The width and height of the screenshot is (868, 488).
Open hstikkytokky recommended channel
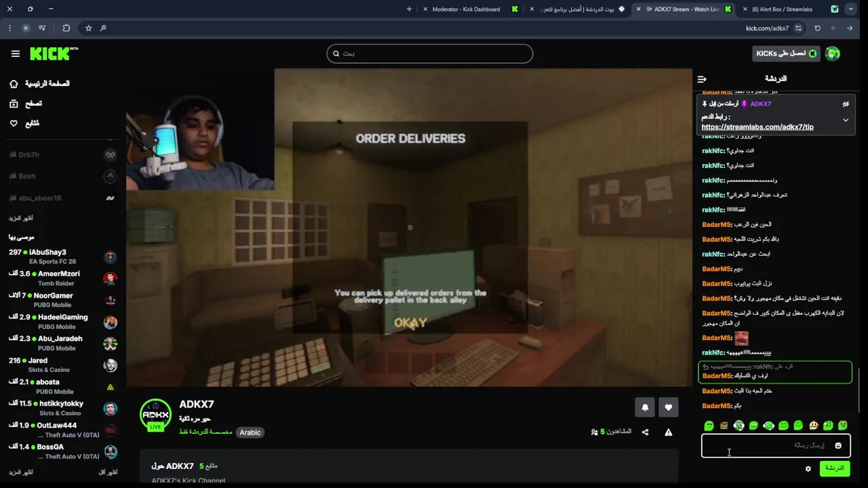(x=62, y=409)
